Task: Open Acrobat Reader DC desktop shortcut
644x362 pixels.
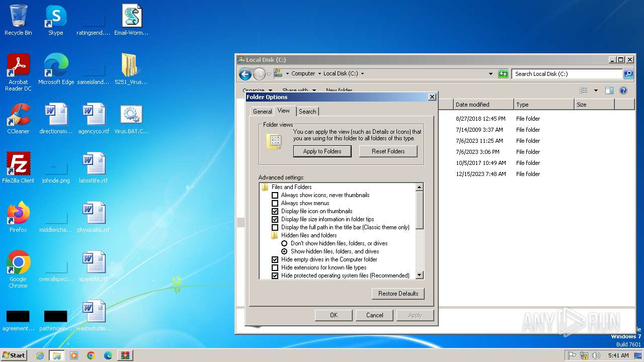Action: pyautogui.click(x=18, y=72)
